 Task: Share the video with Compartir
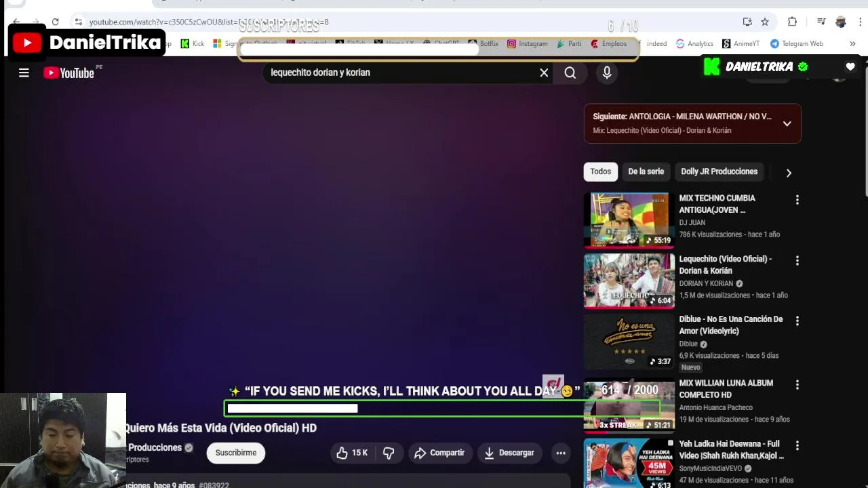tap(439, 453)
